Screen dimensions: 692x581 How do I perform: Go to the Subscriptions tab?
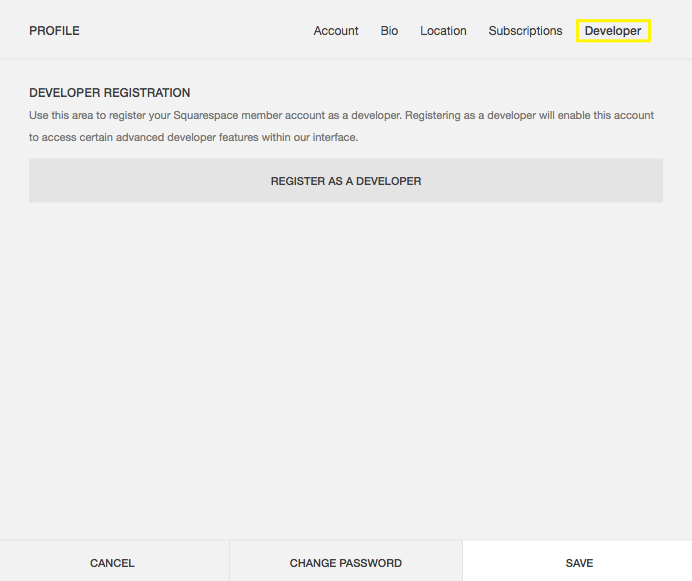tap(525, 31)
